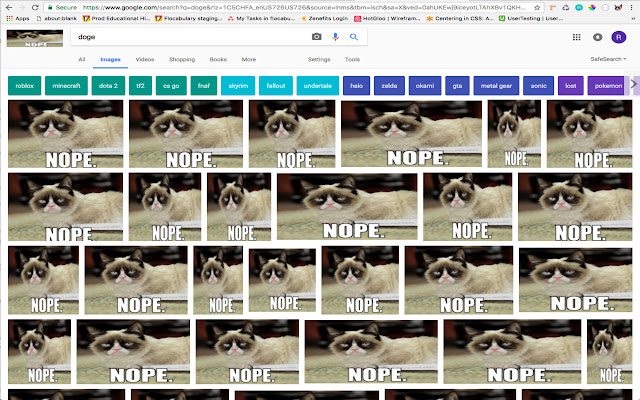Screen dimensions: 640x400
Task: Click the Grumpy Cat logo beside search box
Action: 35,38
